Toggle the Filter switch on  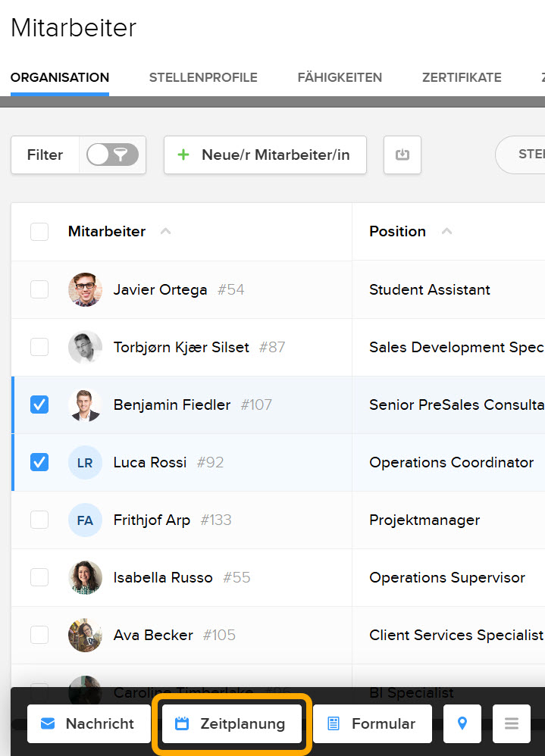[x=112, y=155]
